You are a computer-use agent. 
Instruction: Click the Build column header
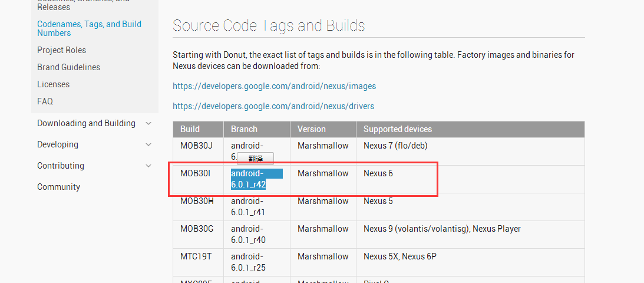point(190,129)
